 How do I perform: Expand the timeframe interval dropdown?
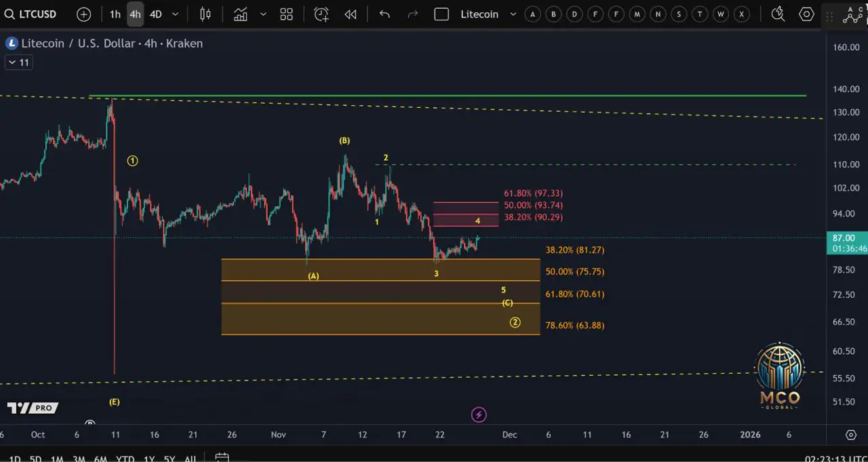176,14
